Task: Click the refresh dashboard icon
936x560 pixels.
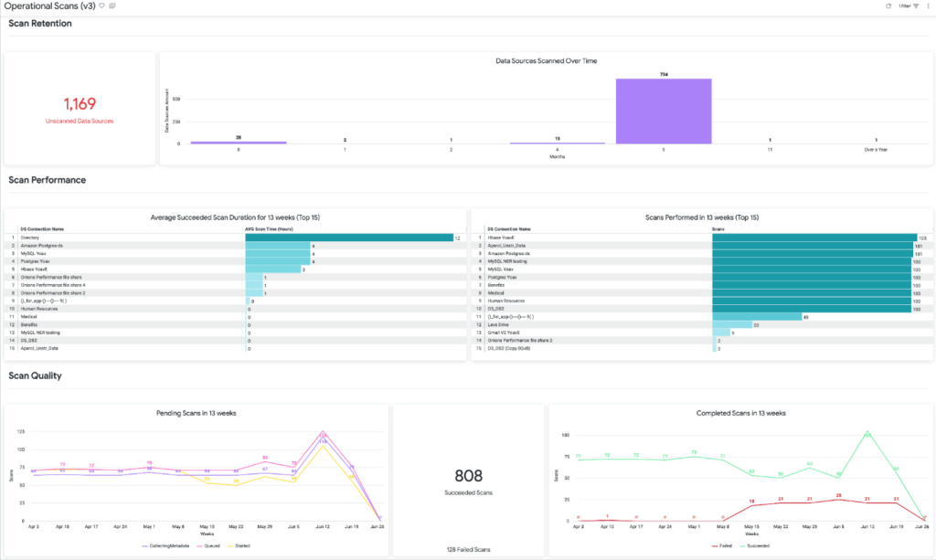Action: click(888, 6)
